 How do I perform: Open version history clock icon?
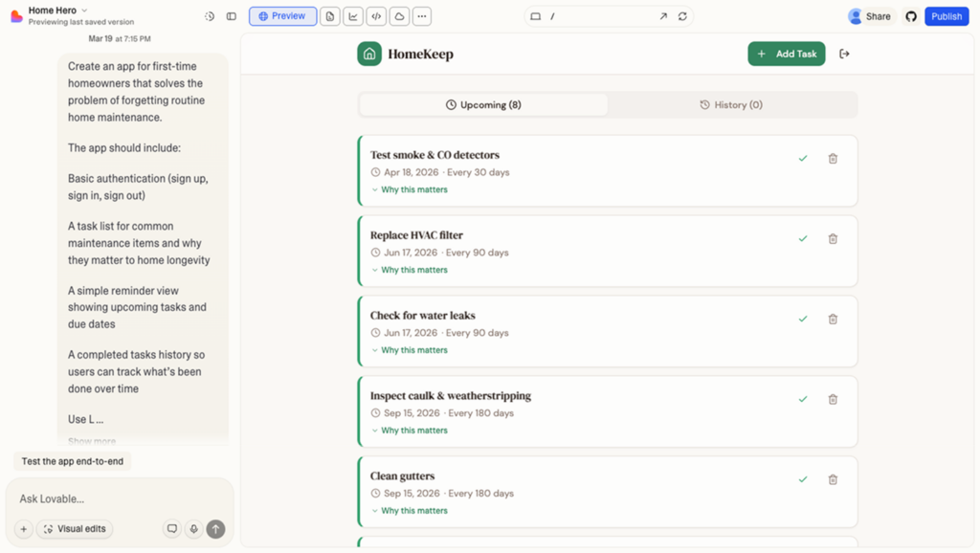(x=210, y=16)
